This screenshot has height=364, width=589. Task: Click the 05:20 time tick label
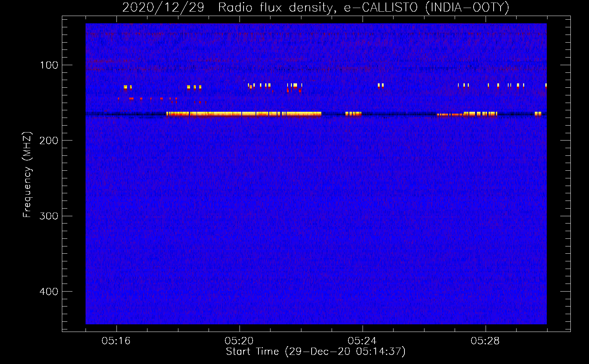(x=239, y=341)
